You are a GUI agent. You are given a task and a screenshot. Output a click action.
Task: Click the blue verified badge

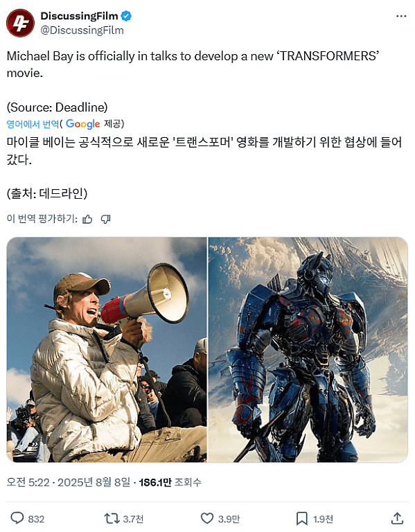[126, 16]
